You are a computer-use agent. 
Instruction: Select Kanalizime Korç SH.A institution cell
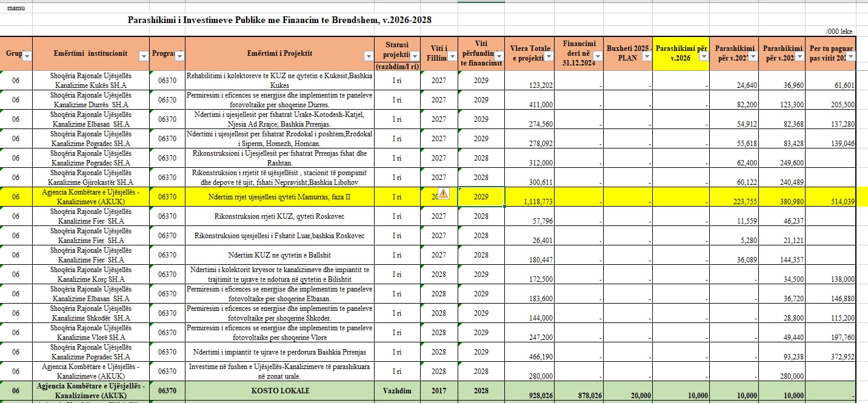(x=91, y=274)
